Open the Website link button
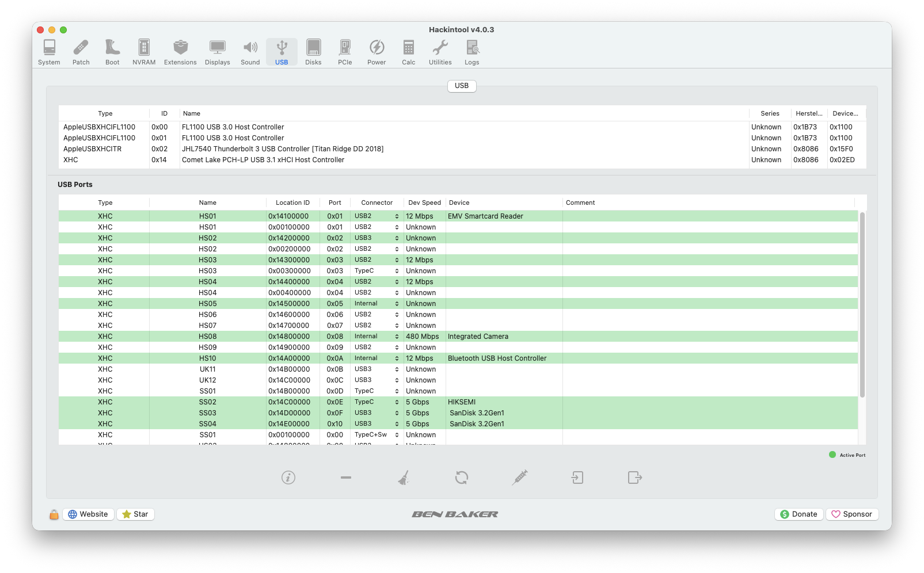The width and height of the screenshot is (924, 573). point(88,514)
